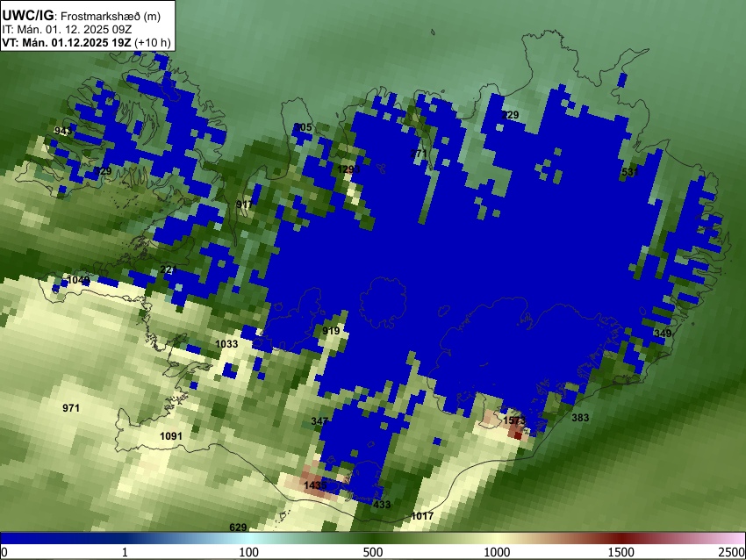Select the 383 value off the southeast coast

(x=580, y=417)
